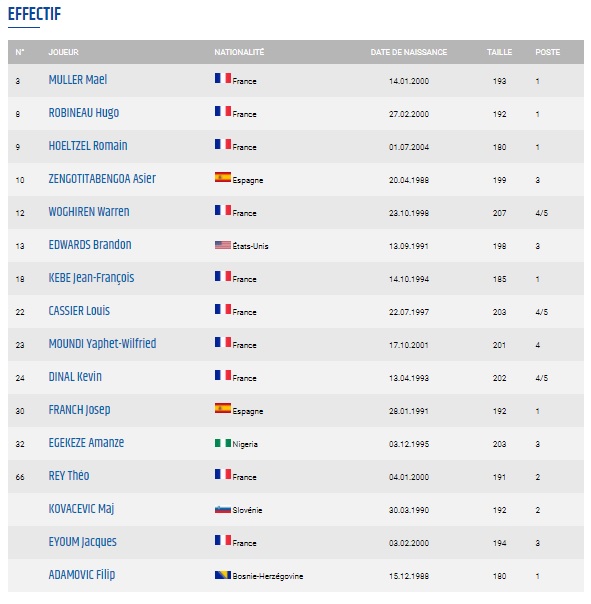Screen dimensions: 591x604
Task: Click the JOUEUR column header
Action: pyautogui.click(x=64, y=52)
